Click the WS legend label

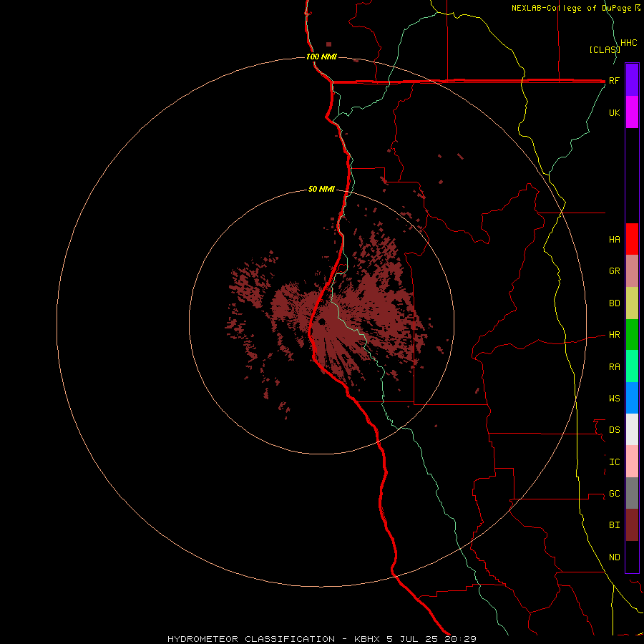(x=614, y=398)
